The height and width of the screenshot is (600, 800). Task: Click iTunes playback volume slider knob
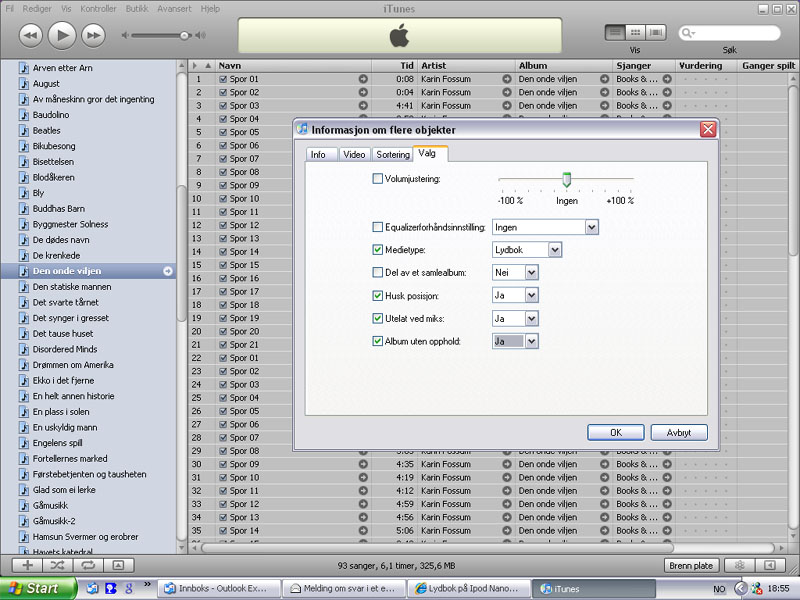click(x=185, y=35)
